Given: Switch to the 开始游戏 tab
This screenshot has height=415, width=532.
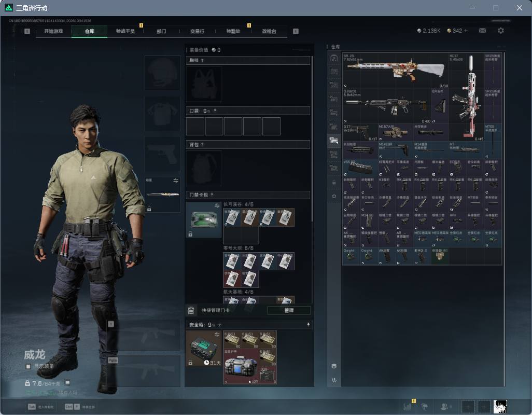Looking at the screenshot, I should point(53,31).
